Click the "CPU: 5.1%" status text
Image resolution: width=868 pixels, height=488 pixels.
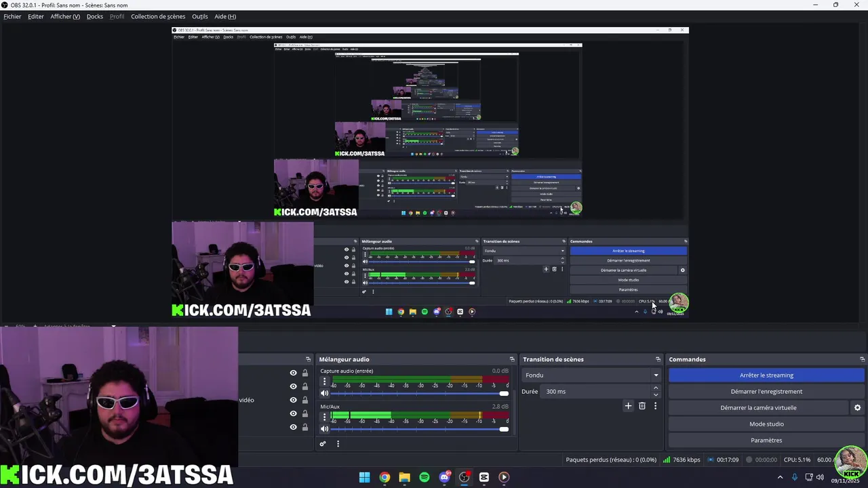pyautogui.click(x=797, y=460)
